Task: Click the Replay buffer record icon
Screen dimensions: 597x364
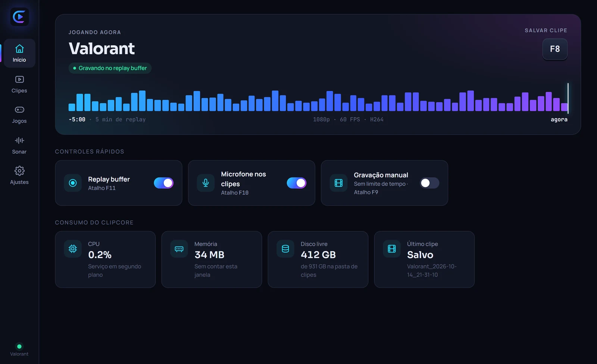Action: click(x=73, y=183)
